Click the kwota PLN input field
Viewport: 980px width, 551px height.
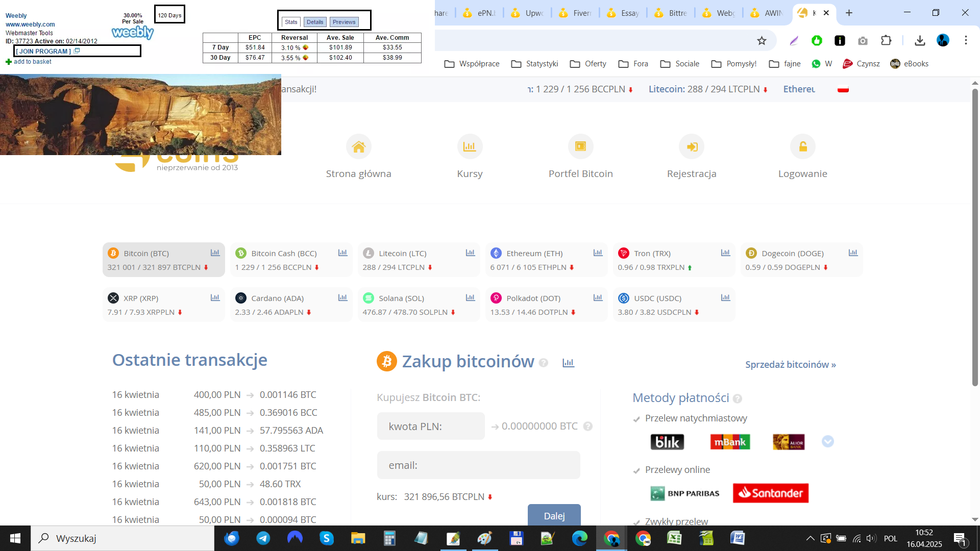coord(431,427)
